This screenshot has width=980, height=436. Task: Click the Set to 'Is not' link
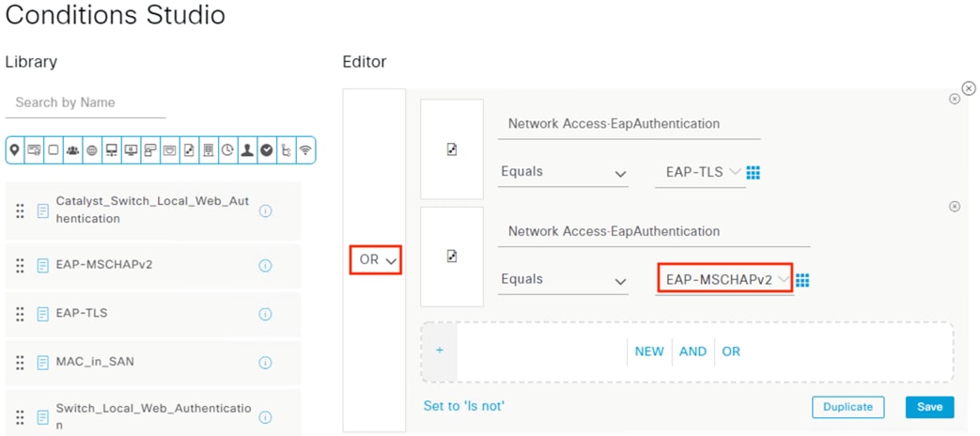click(x=464, y=406)
